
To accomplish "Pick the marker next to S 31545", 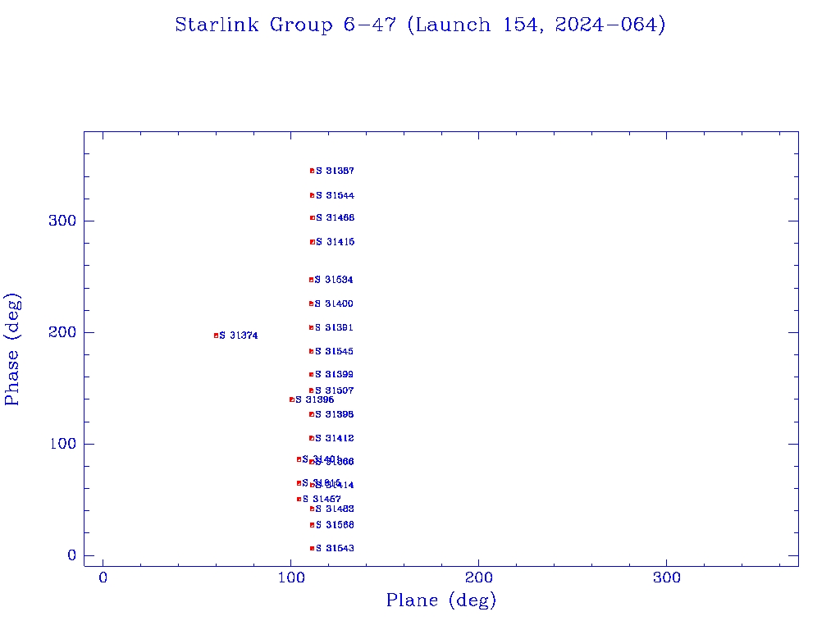I will coord(311,351).
